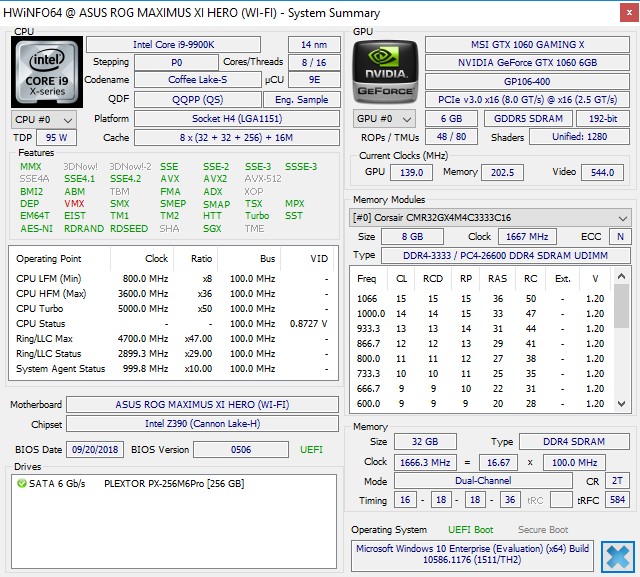
Task: Click the GPU Memory clock 202.5 field
Action: pos(502,172)
